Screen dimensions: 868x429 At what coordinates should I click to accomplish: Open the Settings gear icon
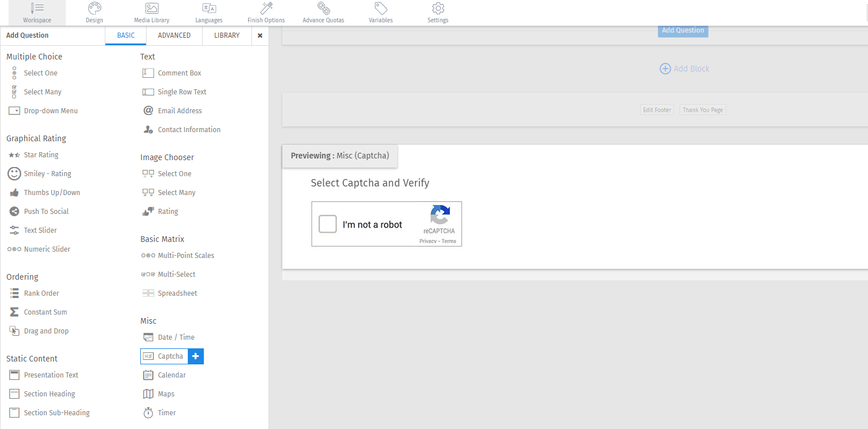(x=438, y=8)
